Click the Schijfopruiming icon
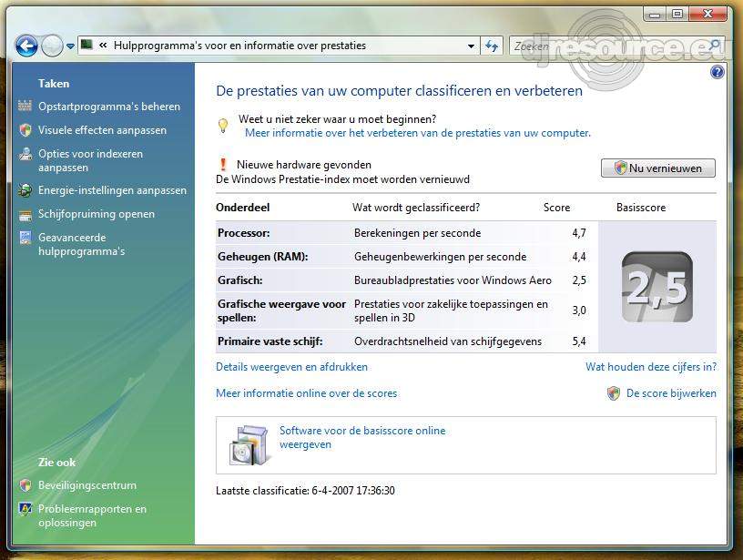Image resolution: width=743 pixels, height=560 pixels. (25, 215)
